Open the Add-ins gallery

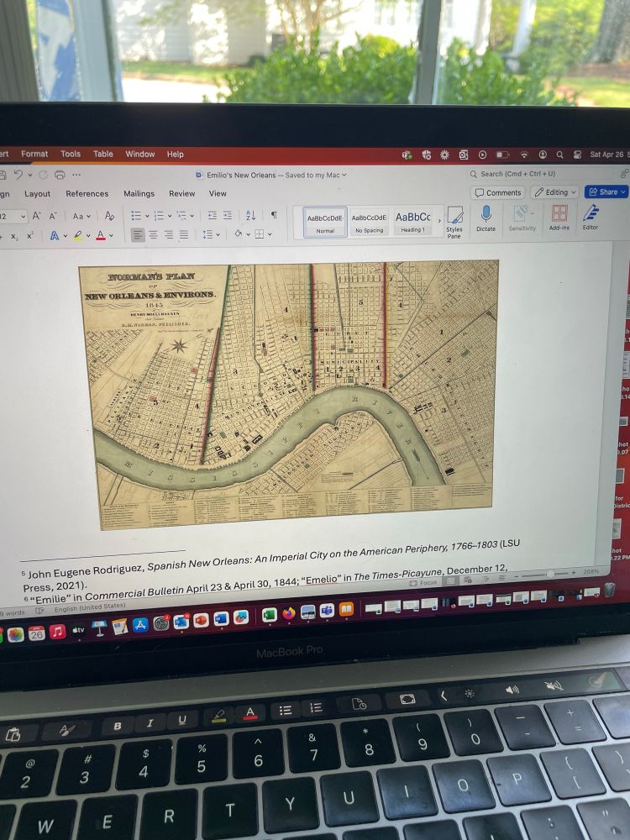[559, 218]
